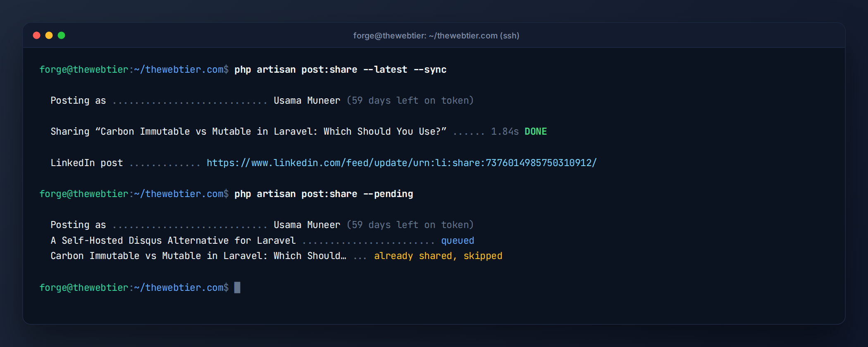Minimize the terminal using the yellow button
Viewport: 868px width, 347px height.
pyautogui.click(x=49, y=36)
